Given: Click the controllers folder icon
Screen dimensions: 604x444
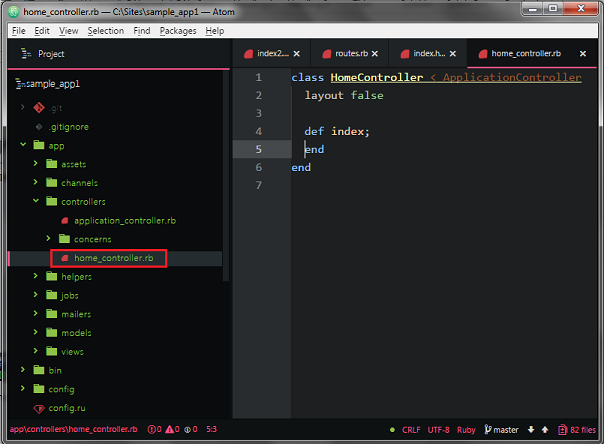Looking at the screenshot, I should [52, 201].
